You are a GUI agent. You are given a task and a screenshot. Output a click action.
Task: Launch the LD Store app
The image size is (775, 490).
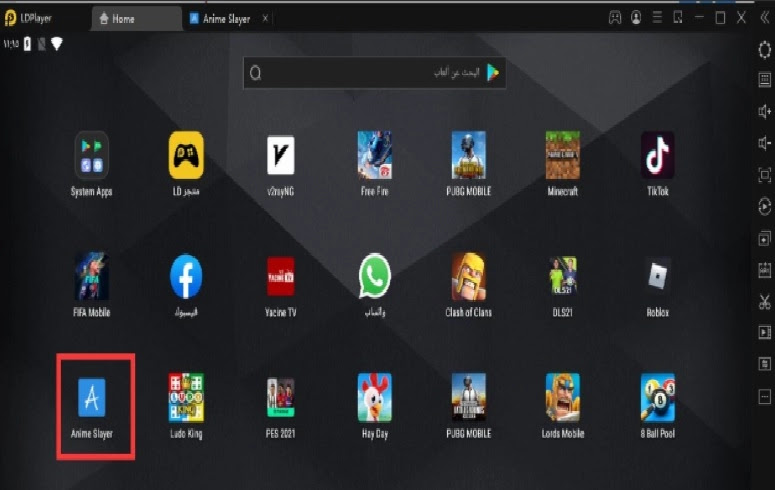(x=186, y=155)
